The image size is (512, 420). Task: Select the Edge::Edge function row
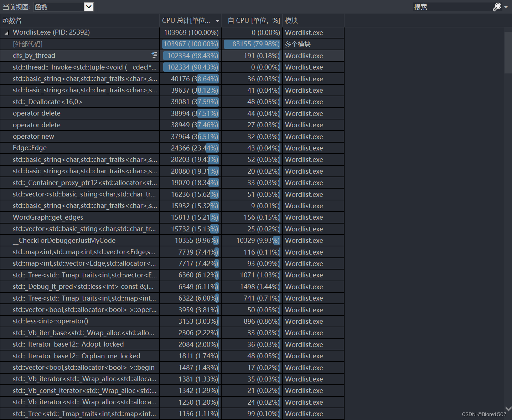[x=172, y=148]
